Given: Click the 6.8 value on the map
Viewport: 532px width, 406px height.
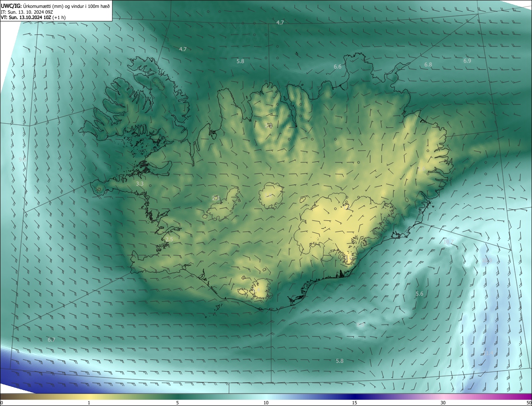Looking at the screenshot, I should point(428,65).
